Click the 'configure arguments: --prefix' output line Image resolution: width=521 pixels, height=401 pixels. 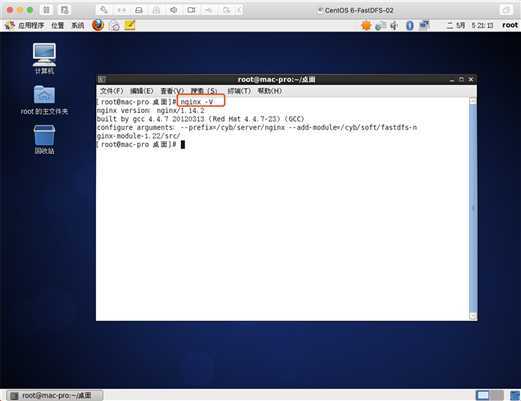(257, 127)
